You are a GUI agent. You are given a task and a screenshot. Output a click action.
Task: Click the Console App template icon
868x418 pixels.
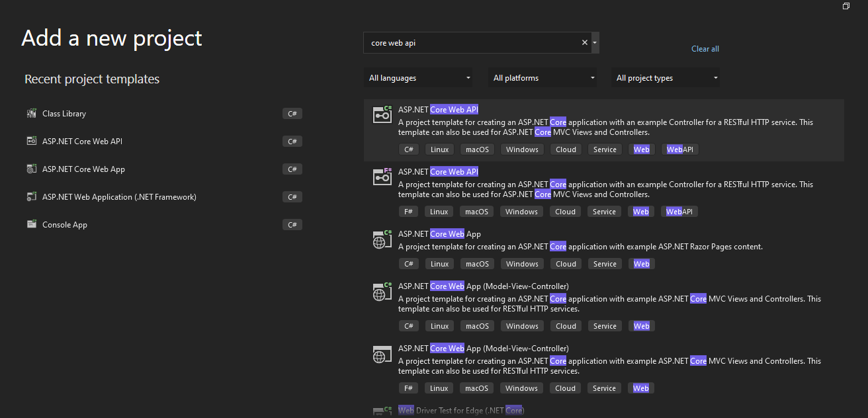point(31,225)
